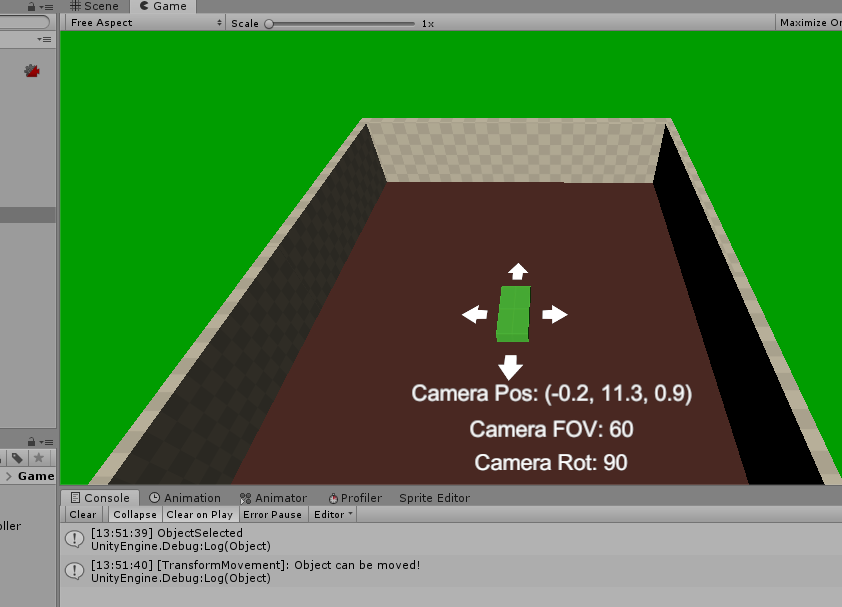
Task: Click the red gear icon in left panel
Action: point(32,70)
